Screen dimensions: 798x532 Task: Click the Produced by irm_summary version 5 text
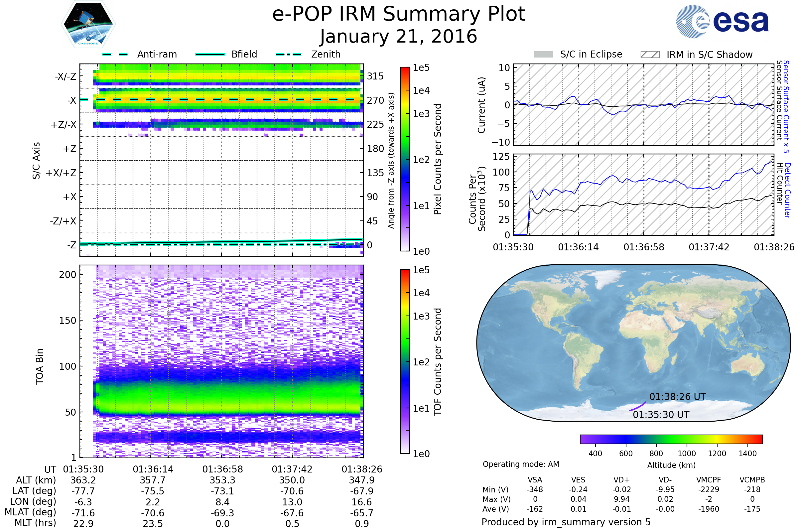pyautogui.click(x=566, y=522)
